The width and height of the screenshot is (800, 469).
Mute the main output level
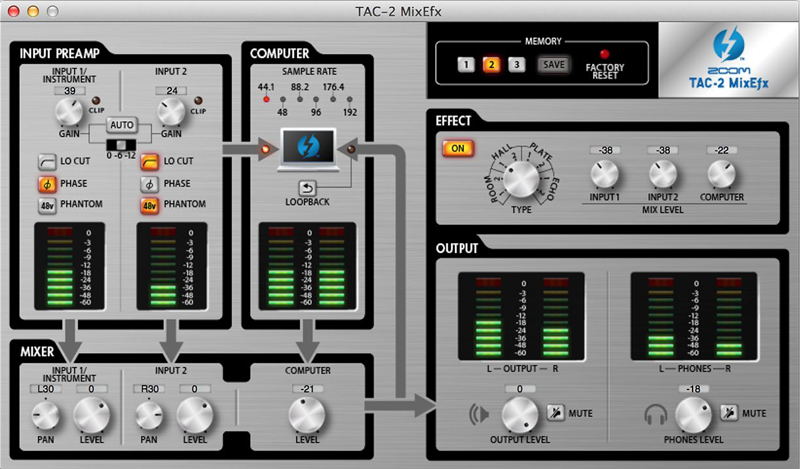pyautogui.click(x=556, y=412)
